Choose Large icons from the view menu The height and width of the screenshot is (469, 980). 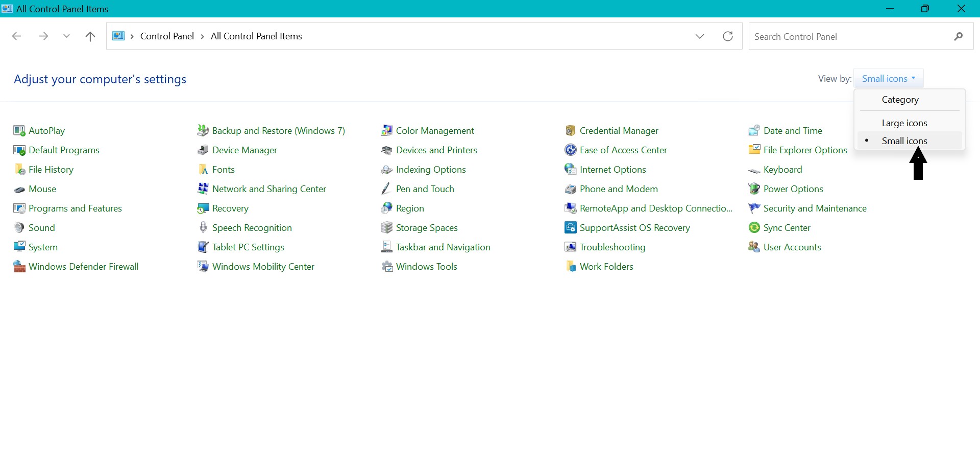coord(910,123)
